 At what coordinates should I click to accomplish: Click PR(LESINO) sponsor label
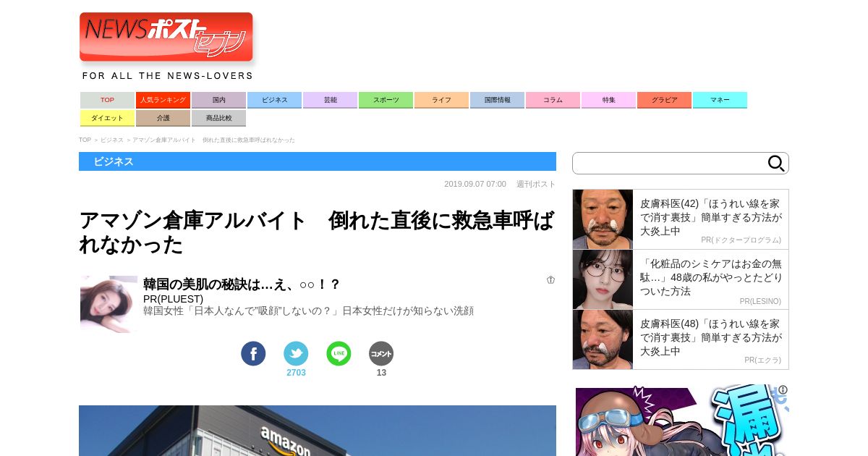(760, 301)
